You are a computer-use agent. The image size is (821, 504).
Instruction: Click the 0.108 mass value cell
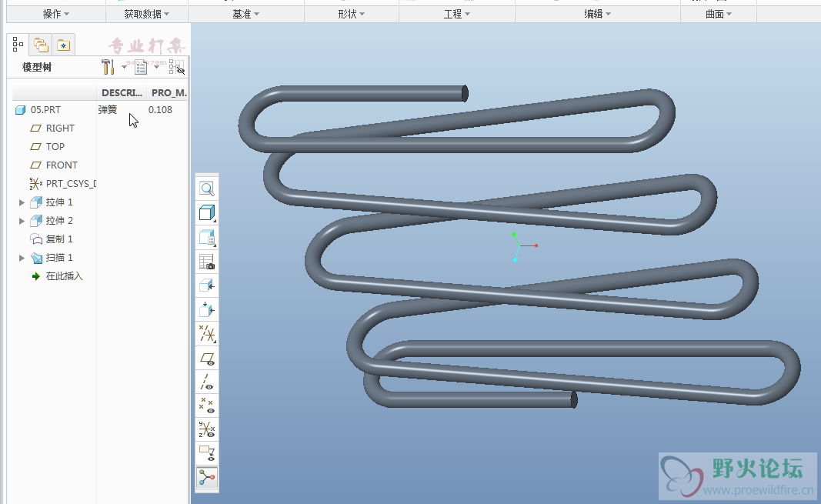point(160,110)
